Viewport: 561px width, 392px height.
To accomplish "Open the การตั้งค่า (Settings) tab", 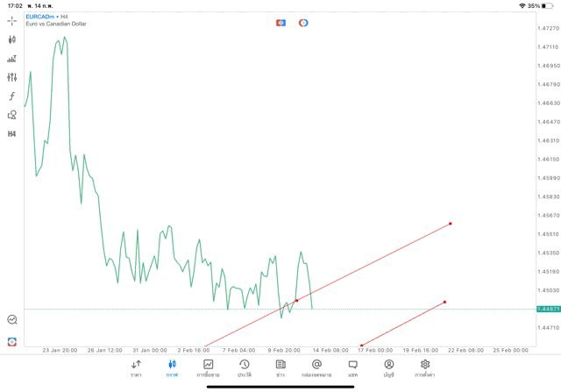I will tap(425, 368).
